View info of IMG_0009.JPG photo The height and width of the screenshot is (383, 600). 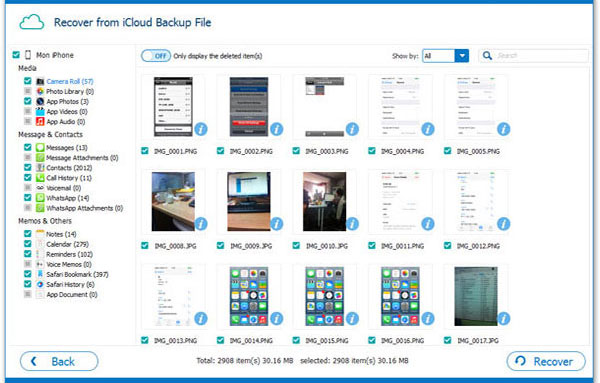pyautogui.click(x=277, y=224)
